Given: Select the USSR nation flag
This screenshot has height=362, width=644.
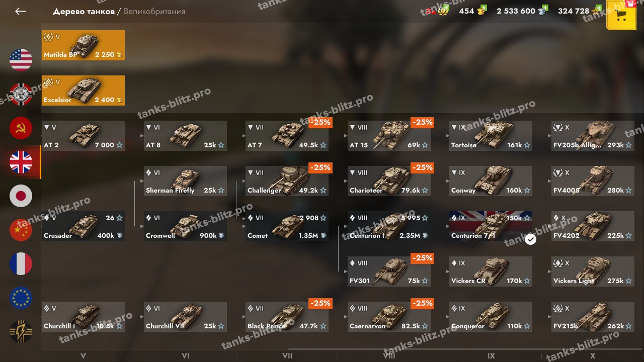Looking at the screenshot, I should pos(21,128).
